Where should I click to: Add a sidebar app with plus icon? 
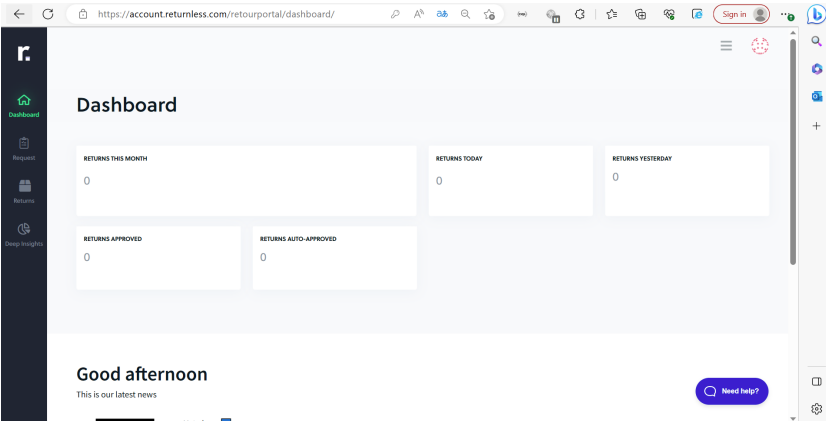tap(817, 125)
